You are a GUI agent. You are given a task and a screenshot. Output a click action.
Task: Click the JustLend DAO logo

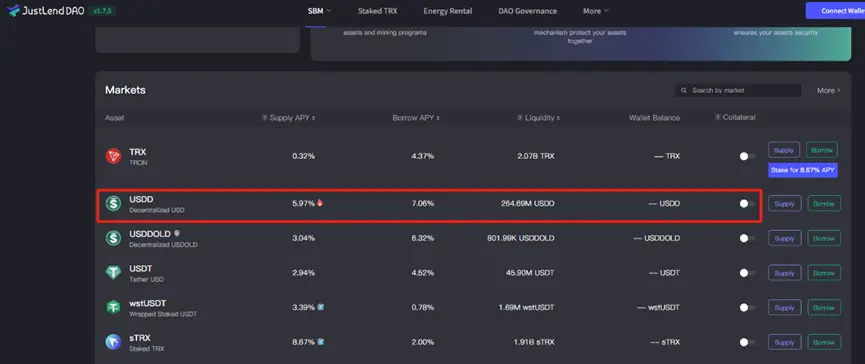(45, 10)
